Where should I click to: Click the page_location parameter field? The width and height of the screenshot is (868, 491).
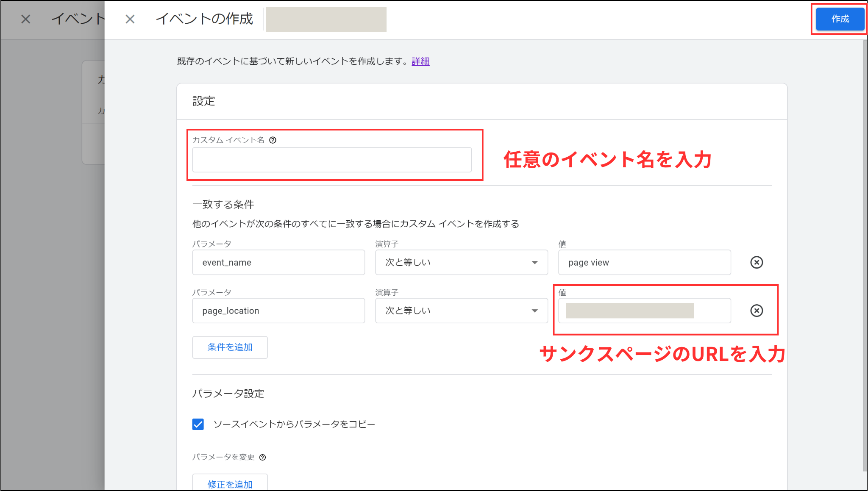[x=278, y=311]
